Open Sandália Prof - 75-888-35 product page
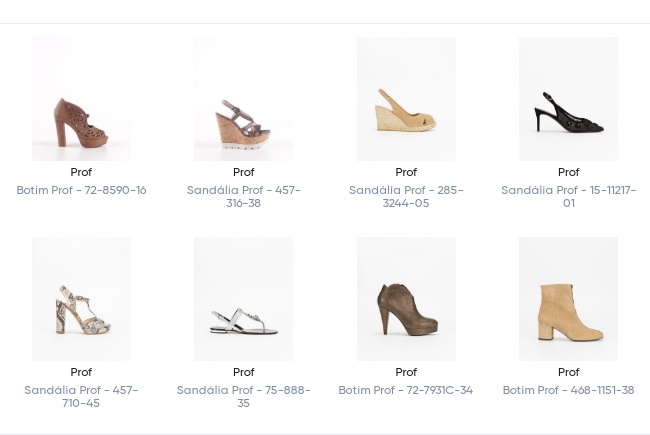Viewport: 650px width, 435px height. tap(243, 396)
